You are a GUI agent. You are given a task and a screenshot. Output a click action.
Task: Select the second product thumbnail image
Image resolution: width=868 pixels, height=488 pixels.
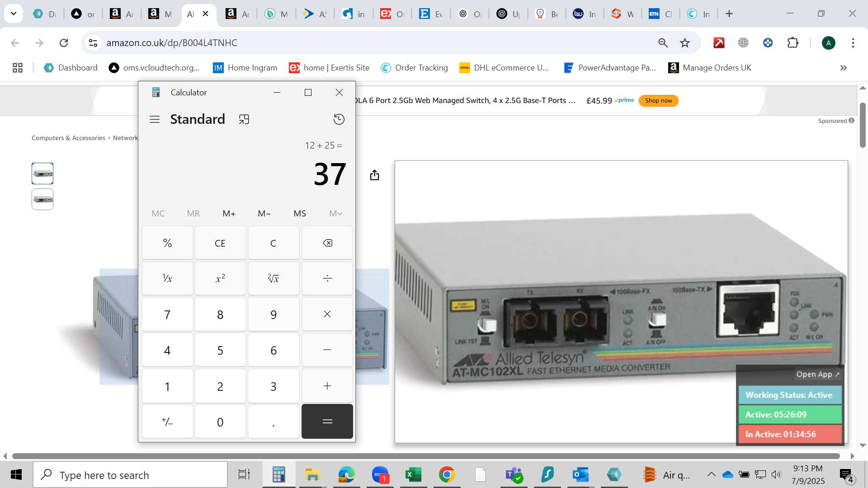(x=42, y=199)
